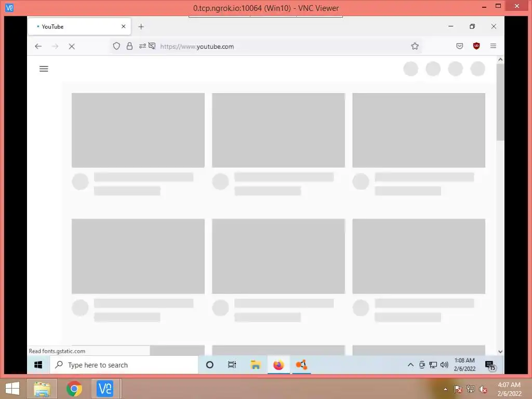Open File Explorer on the host taskbar
The image size is (532, 399).
pyautogui.click(x=42, y=389)
